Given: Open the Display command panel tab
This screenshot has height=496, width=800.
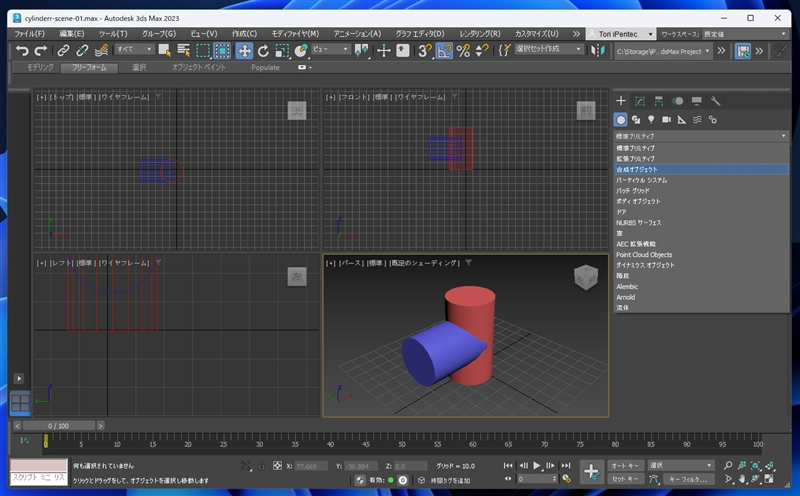Looking at the screenshot, I should pyautogui.click(x=696, y=101).
